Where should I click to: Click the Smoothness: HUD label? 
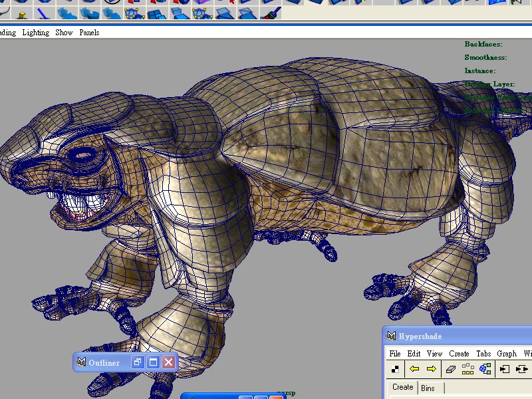pos(485,57)
